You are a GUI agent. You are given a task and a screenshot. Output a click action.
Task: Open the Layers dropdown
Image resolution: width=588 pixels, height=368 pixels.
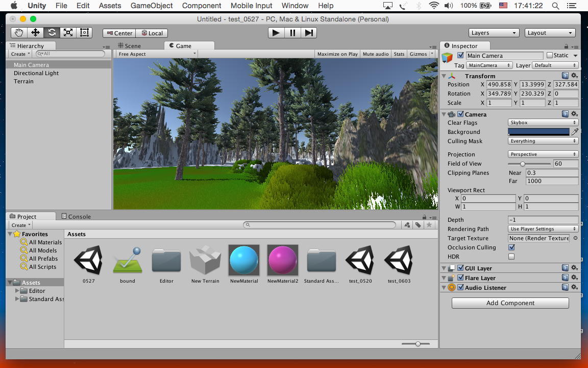pyautogui.click(x=494, y=33)
